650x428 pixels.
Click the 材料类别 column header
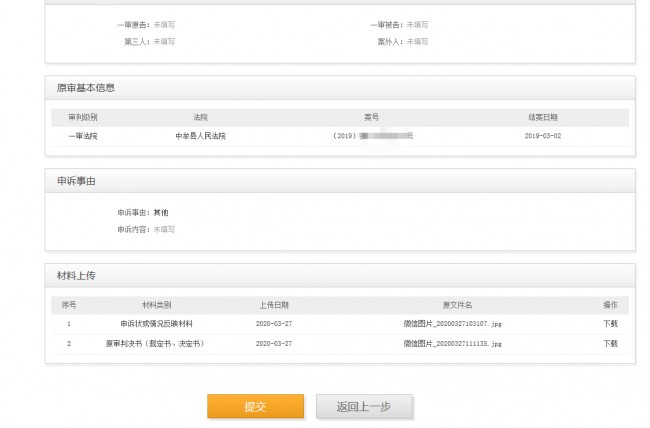click(156, 305)
